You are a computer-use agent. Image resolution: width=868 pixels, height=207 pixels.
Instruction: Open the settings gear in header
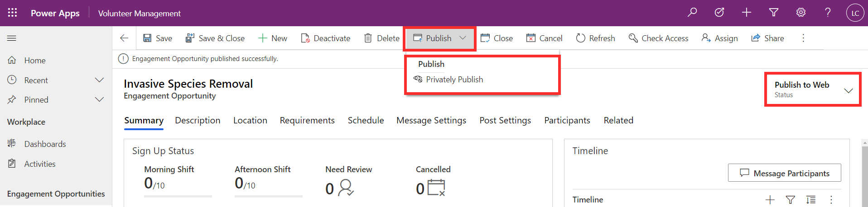point(801,13)
